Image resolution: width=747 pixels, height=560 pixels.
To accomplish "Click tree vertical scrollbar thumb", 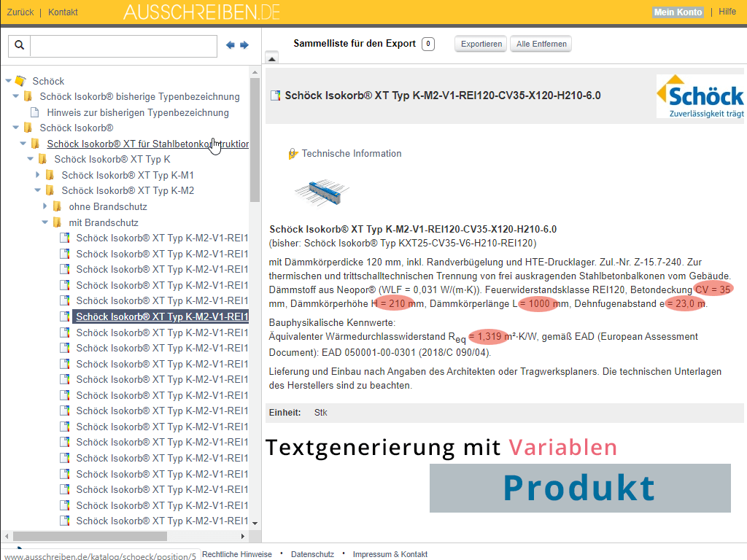I will click(255, 139).
